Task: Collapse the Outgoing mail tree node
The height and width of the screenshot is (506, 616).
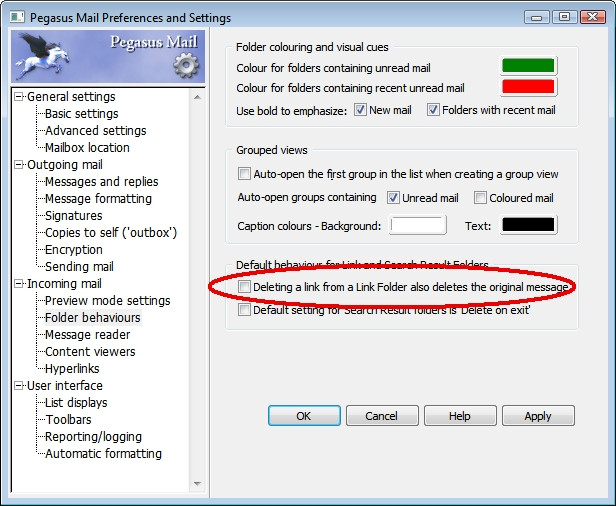Action: (x=19, y=165)
